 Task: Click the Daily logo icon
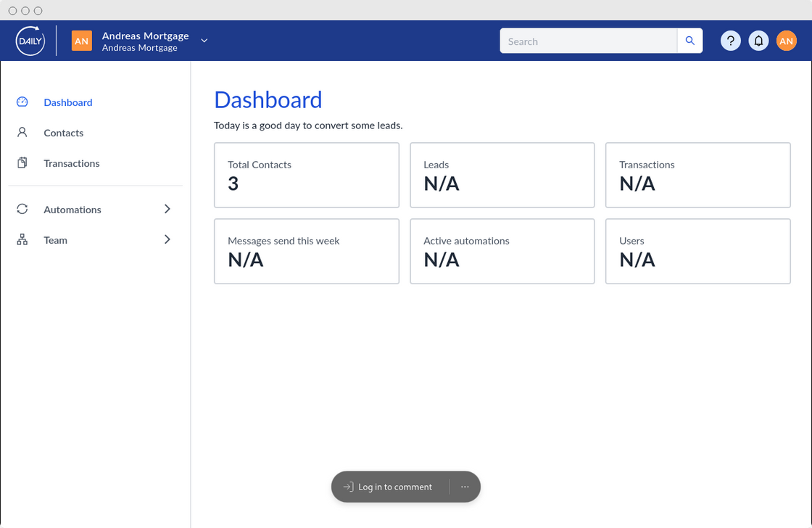(x=30, y=41)
